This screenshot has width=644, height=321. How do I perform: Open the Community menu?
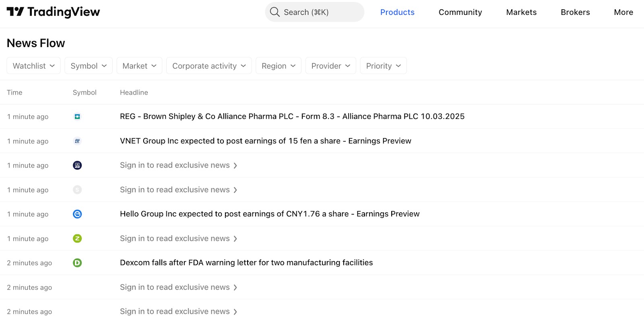coord(460,12)
